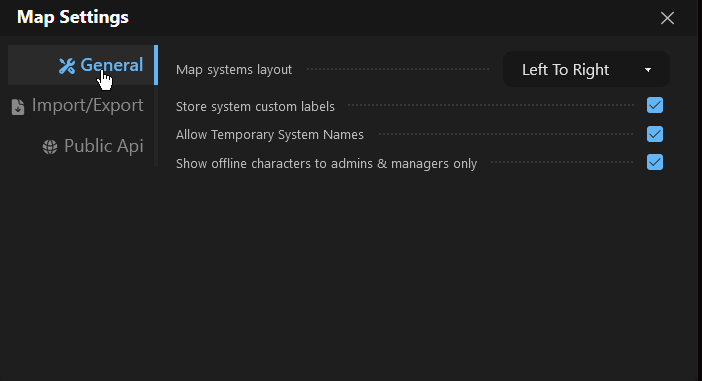Screen dimensions: 702x381
Task: Click the wrench-and-screwdriver General icon
Action: [x=67, y=66]
